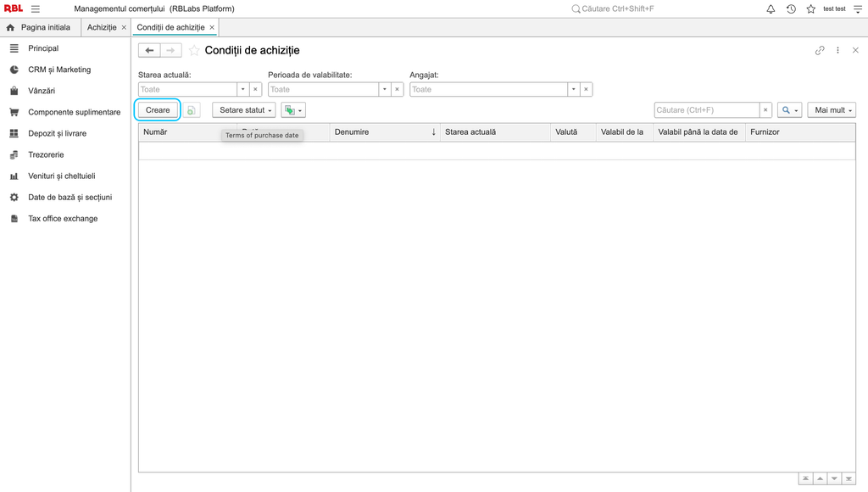Add Condiții de achiziție to favorites star
The image size is (868, 492).
point(194,50)
